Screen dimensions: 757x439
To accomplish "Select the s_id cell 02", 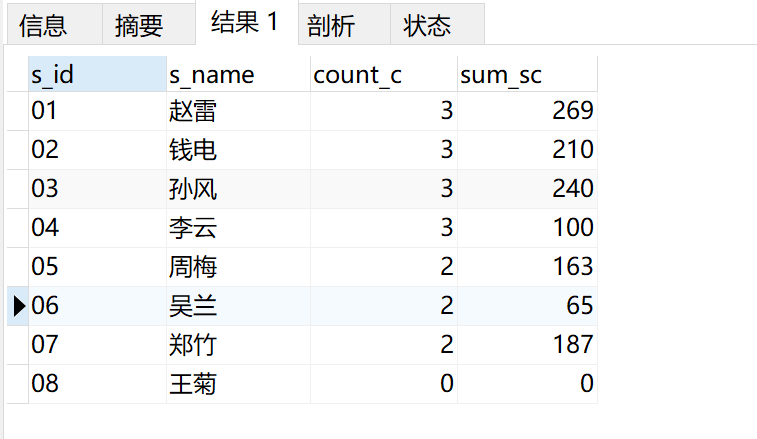I will 97,150.
